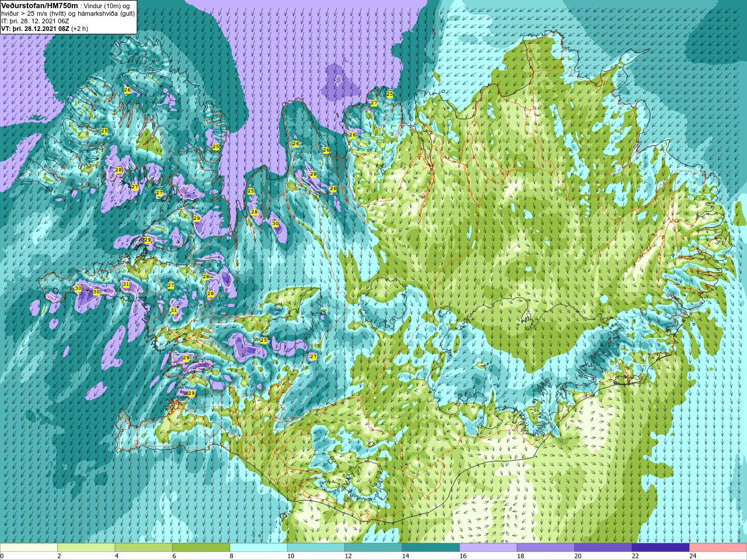Image resolution: width=747 pixels, height=560 pixels.
Task: Click the '6' tick label on color scale
Action: 174,556
